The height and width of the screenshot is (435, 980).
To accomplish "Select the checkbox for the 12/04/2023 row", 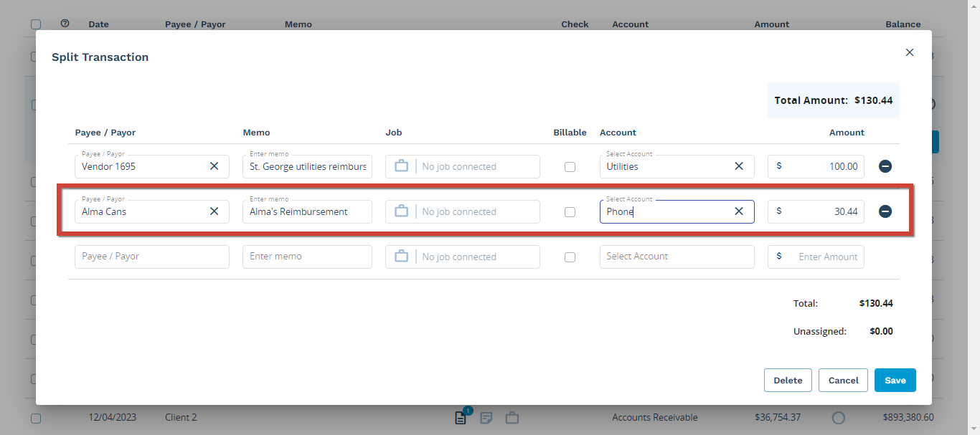I will [36, 418].
